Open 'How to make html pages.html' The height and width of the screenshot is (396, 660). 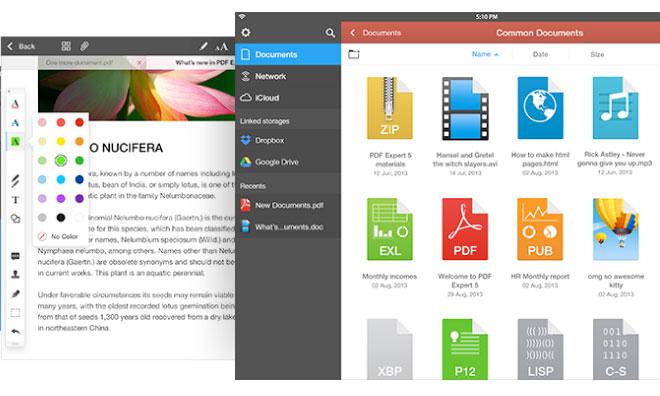[540, 109]
